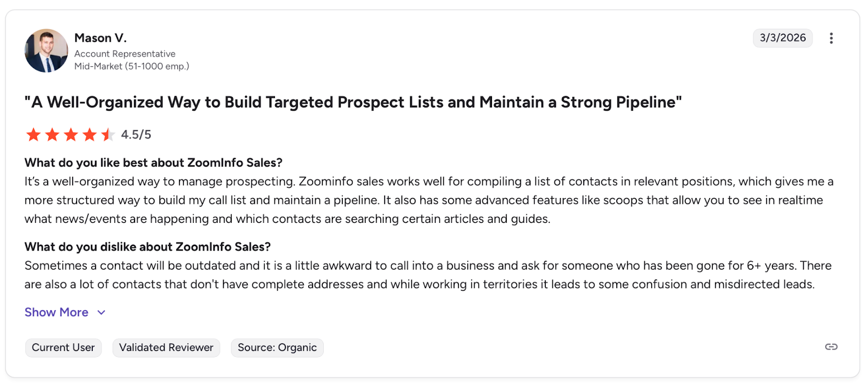
Task: Click the reviewer name Mason V.
Action: 100,38
